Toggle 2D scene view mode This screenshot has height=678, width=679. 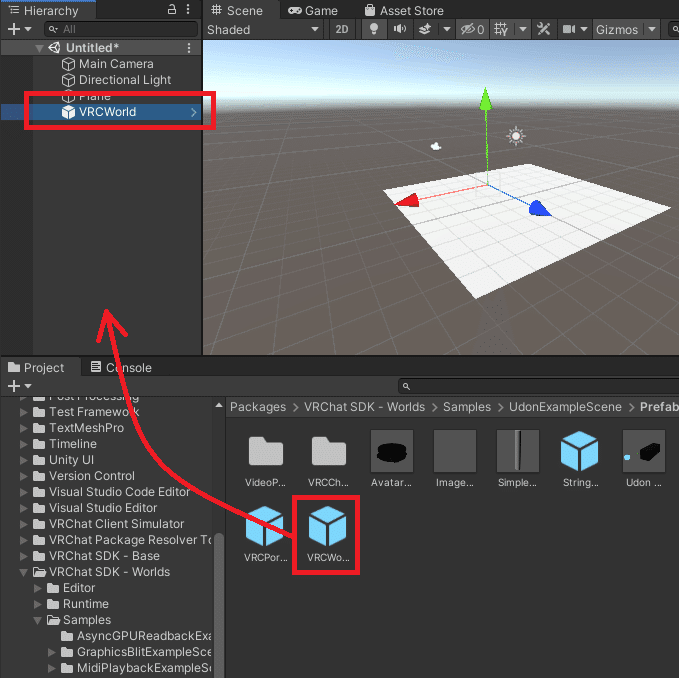pyautogui.click(x=342, y=29)
